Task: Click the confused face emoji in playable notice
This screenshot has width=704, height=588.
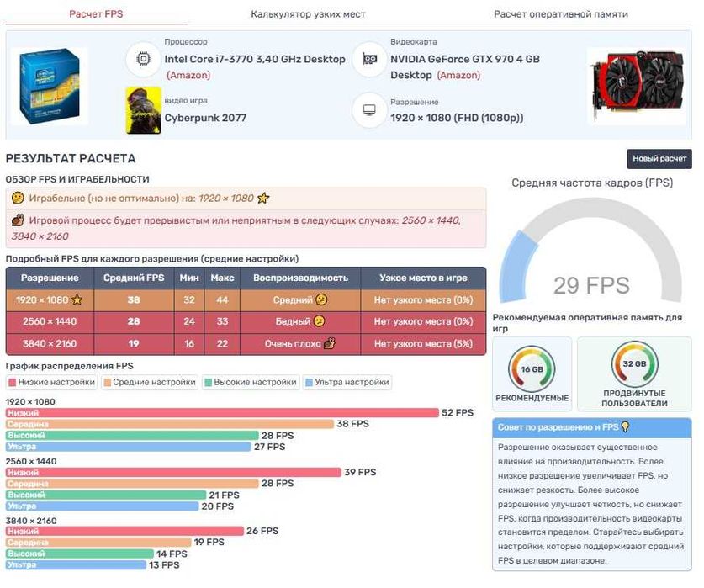Action: coord(18,198)
